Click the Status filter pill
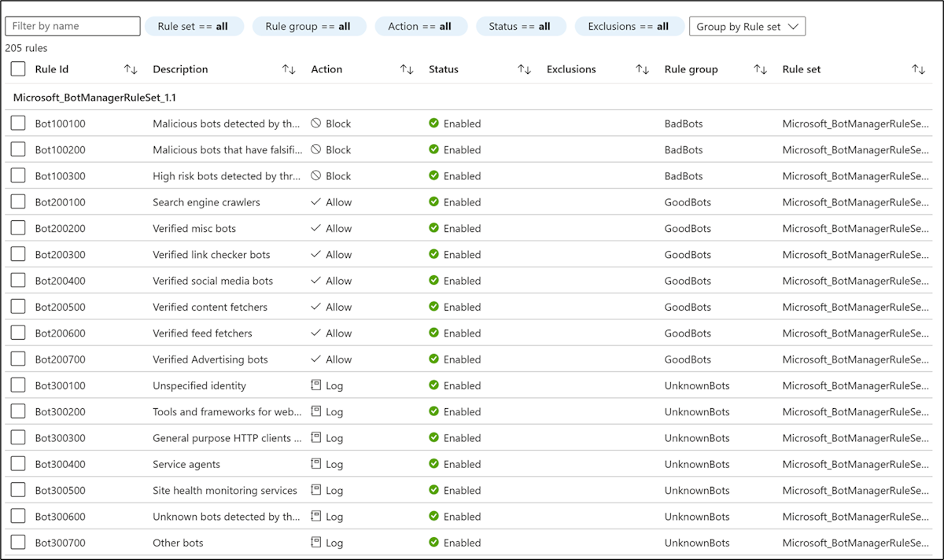The height and width of the screenshot is (560, 944). tap(521, 26)
